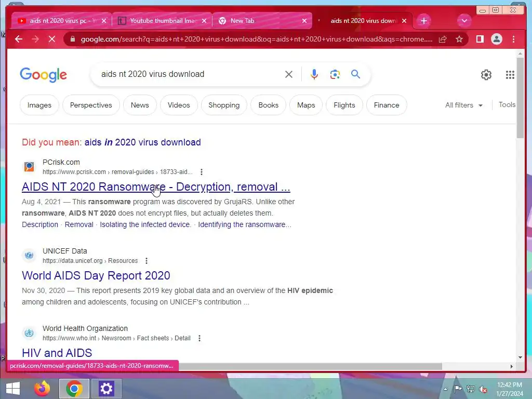Filter results by Maps
532x399 pixels.
pyautogui.click(x=306, y=105)
